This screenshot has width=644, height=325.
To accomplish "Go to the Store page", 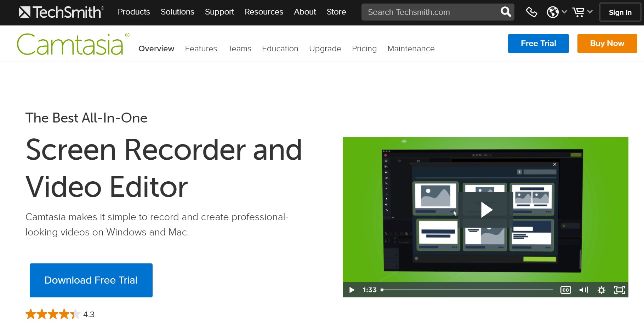I will (336, 12).
